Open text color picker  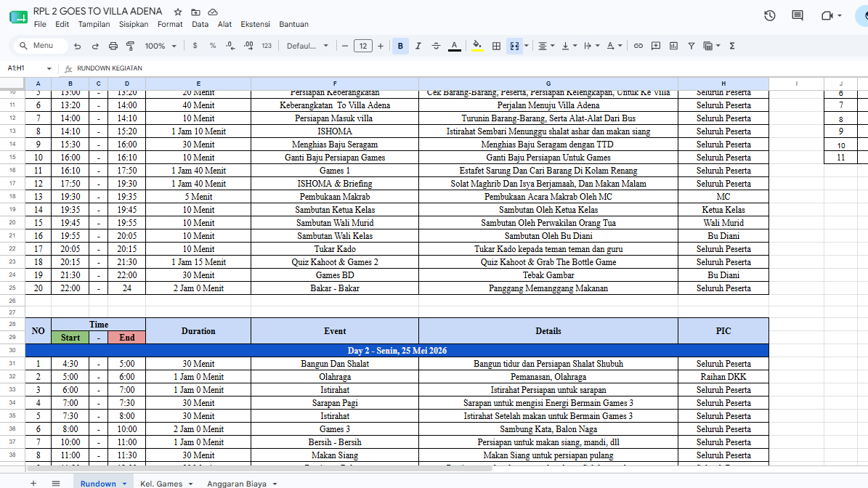coord(455,46)
